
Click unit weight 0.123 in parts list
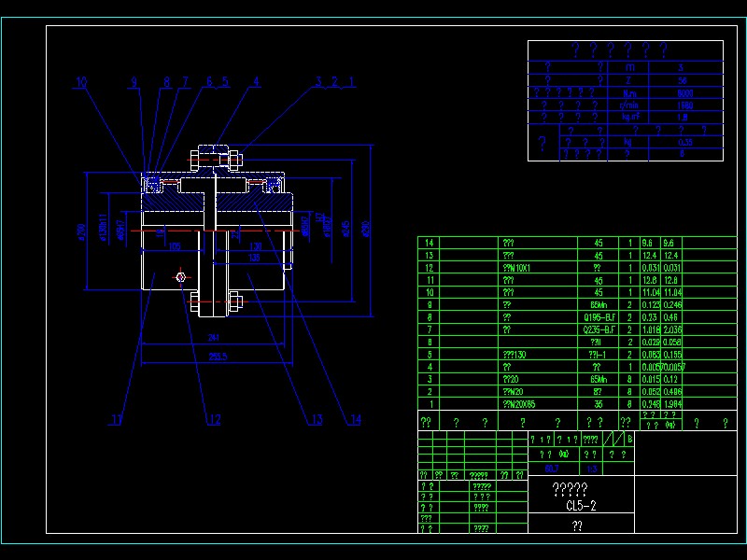tap(650, 305)
